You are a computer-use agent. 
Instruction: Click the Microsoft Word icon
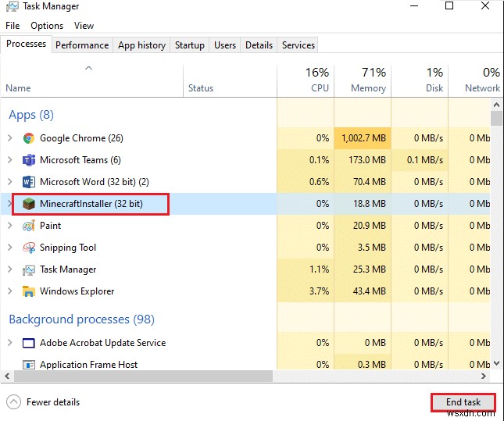[29, 182]
